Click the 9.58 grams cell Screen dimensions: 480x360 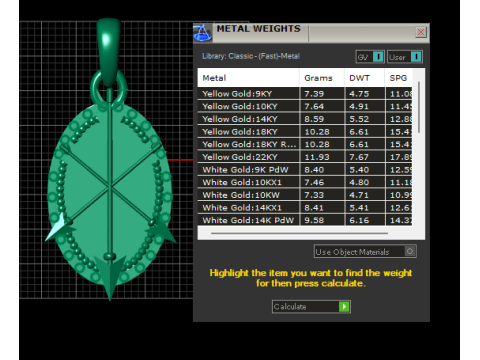tap(322, 220)
